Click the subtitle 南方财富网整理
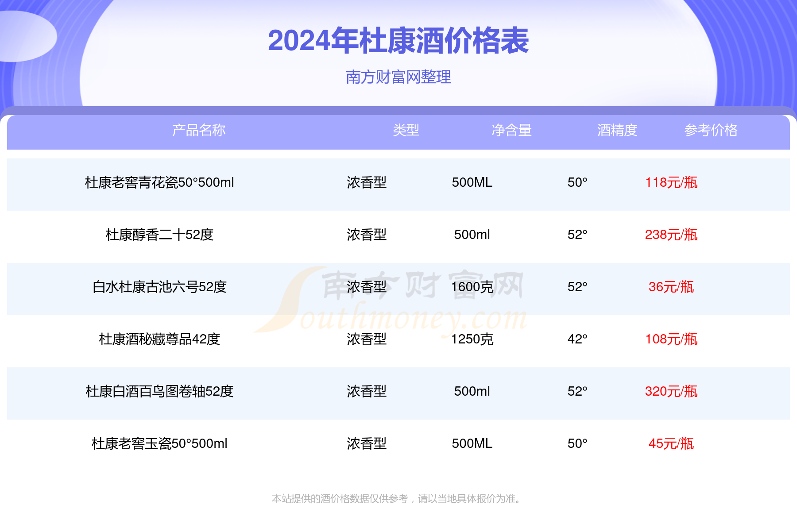The image size is (797, 532). 398,77
